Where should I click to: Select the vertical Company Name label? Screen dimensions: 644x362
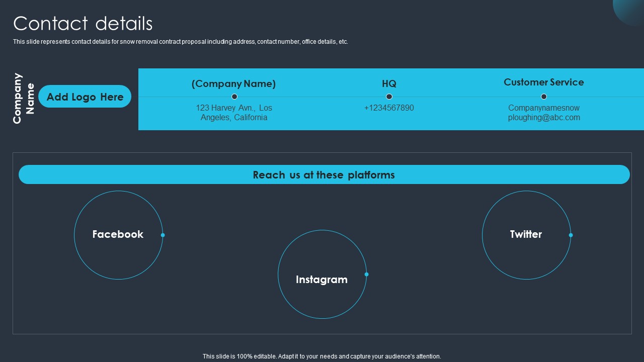click(x=24, y=98)
